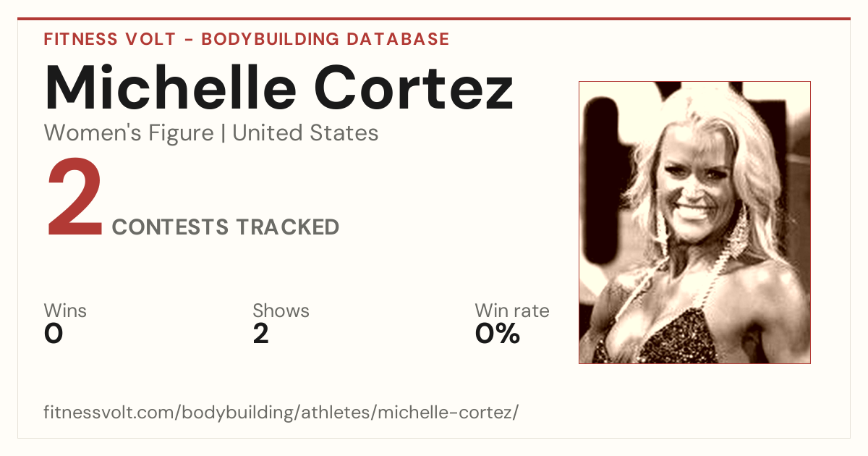This screenshot has height=456, width=868.
Task: Click the Shows label
Action: coord(281,311)
